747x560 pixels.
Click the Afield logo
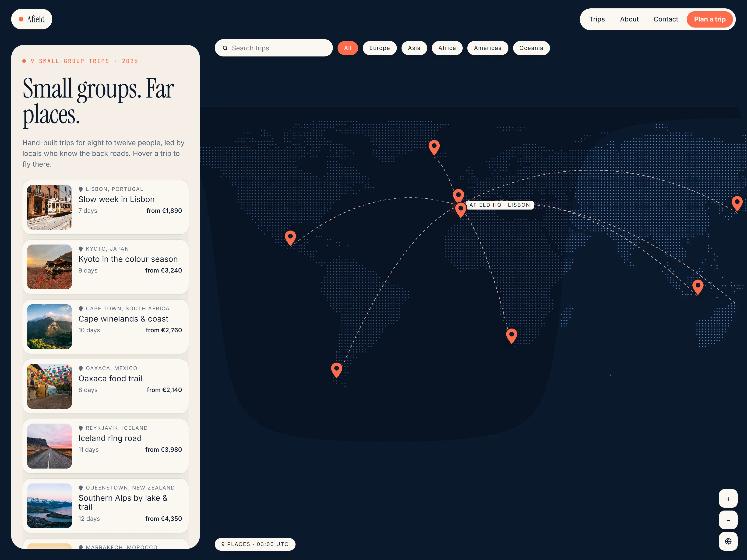[32, 19]
